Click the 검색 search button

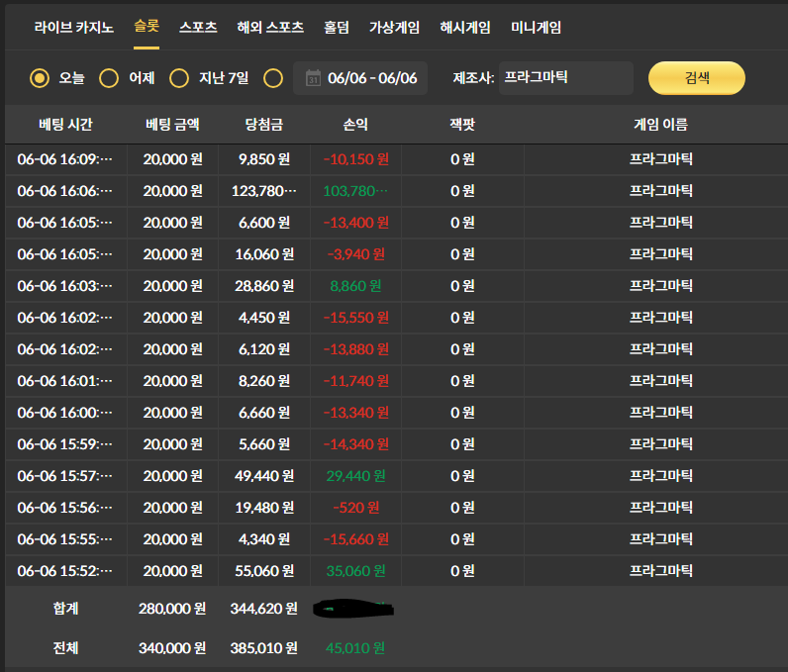tap(697, 78)
